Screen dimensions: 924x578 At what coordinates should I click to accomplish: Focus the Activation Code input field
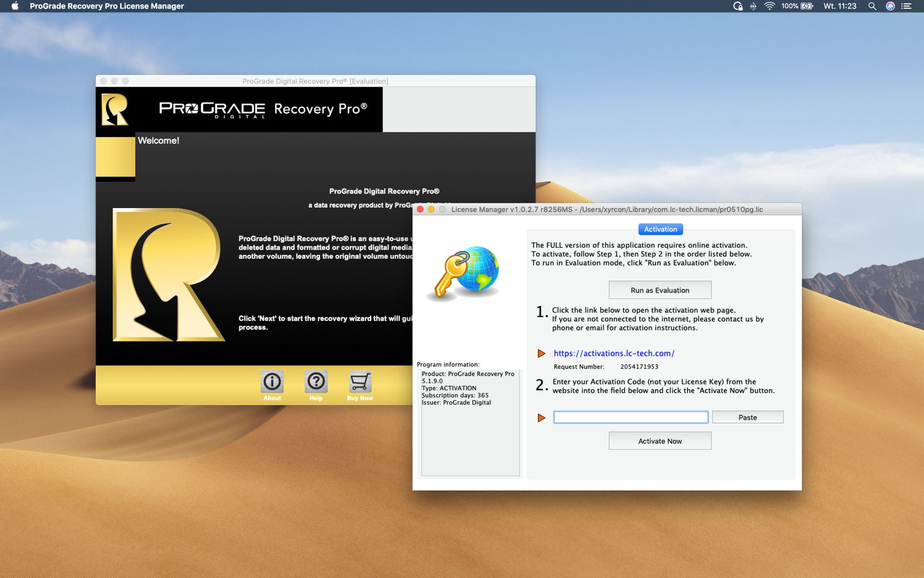631,417
